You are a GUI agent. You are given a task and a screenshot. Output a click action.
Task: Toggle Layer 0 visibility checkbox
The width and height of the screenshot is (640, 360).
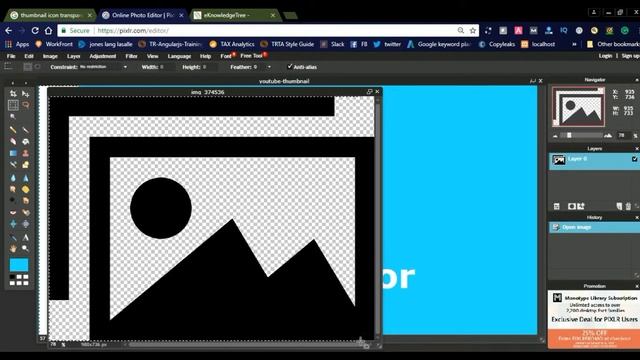pyautogui.click(x=634, y=159)
